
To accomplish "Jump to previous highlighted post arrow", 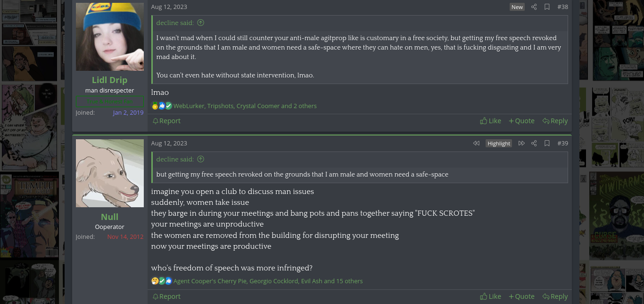I will [x=476, y=144].
